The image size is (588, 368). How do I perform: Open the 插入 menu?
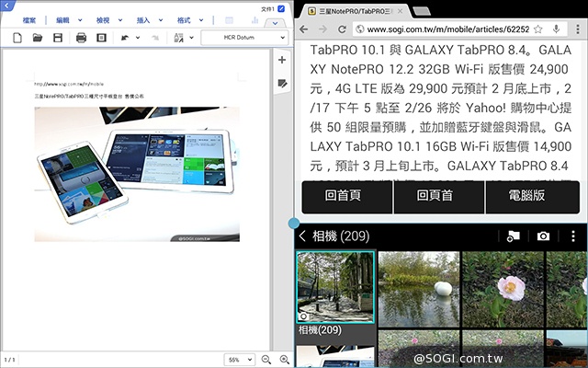tap(143, 20)
